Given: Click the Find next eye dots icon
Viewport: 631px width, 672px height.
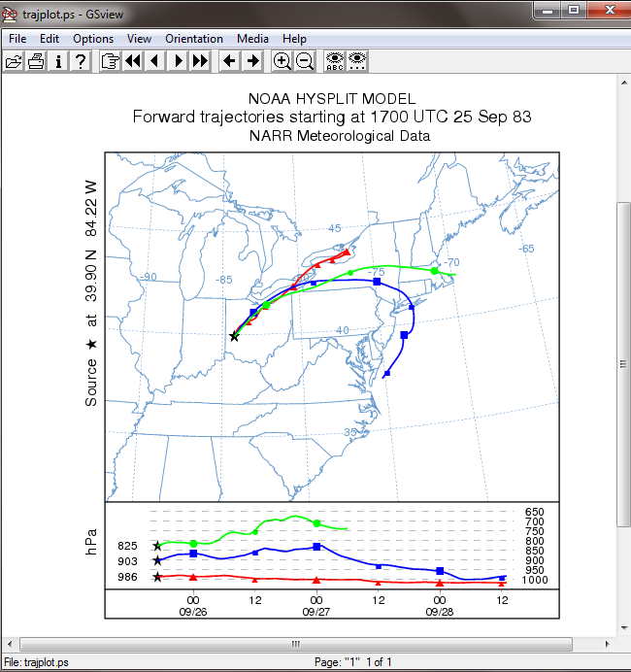Looking at the screenshot, I should [x=357, y=61].
